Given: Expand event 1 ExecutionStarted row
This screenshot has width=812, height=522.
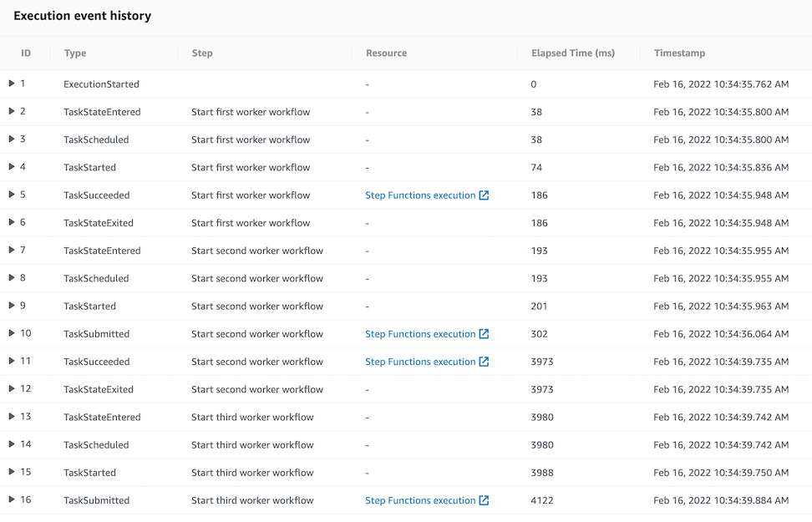Looking at the screenshot, I should point(12,84).
